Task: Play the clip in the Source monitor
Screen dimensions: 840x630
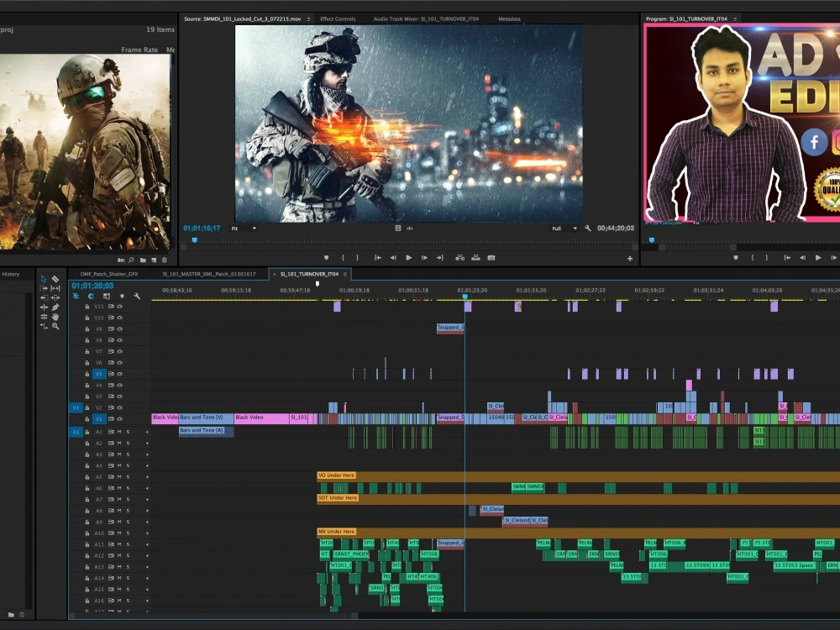Action: tap(409, 258)
